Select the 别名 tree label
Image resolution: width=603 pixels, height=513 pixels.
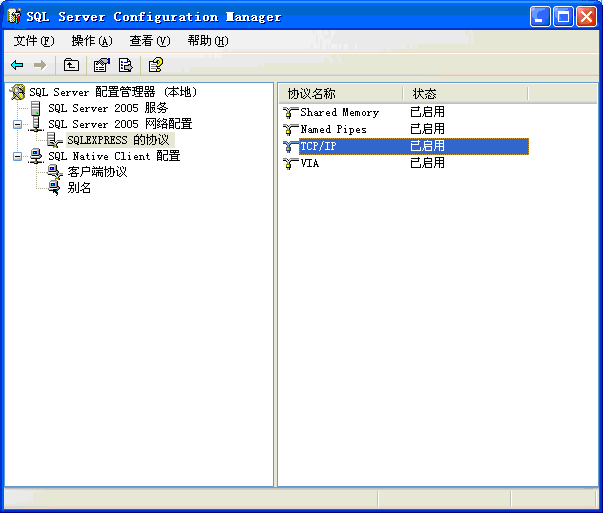point(79,188)
